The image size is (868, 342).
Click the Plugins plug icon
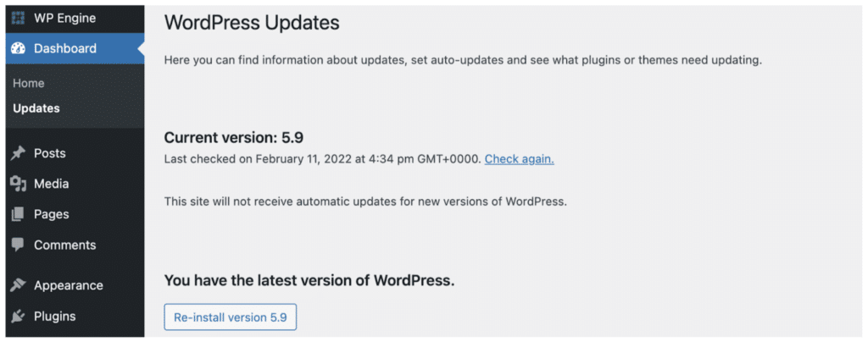point(18,316)
